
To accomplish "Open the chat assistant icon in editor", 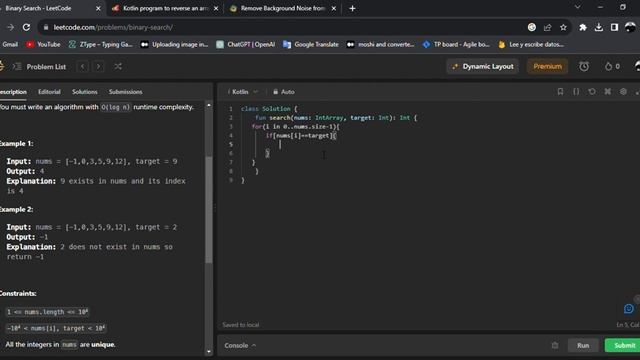I will [629, 309].
